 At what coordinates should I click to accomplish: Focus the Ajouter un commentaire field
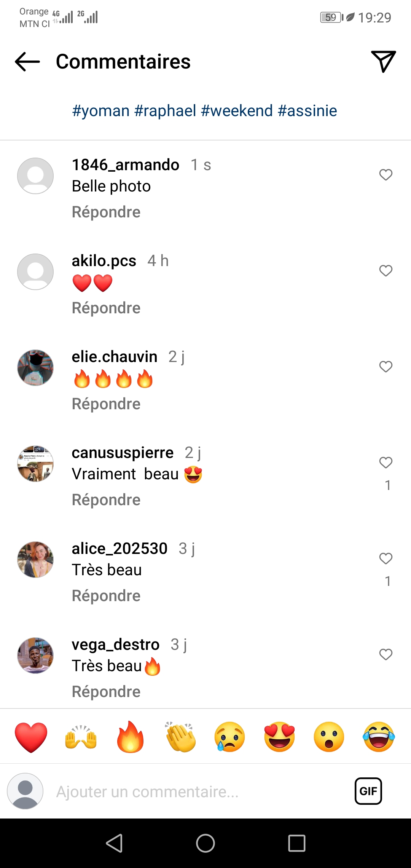click(198, 792)
